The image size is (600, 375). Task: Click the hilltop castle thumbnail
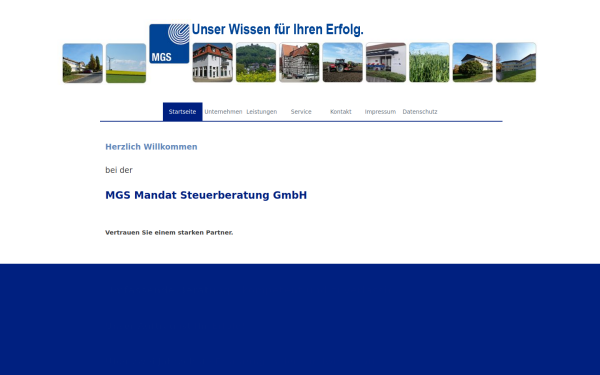coord(256,62)
